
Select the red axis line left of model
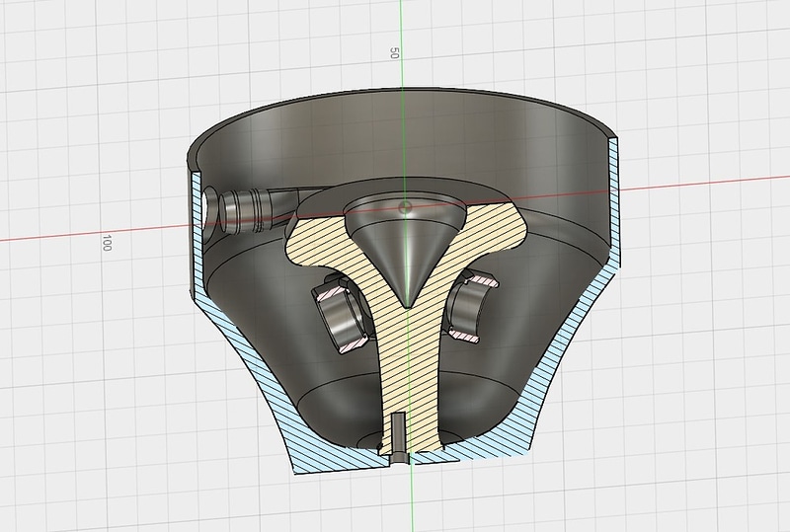point(93,234)
